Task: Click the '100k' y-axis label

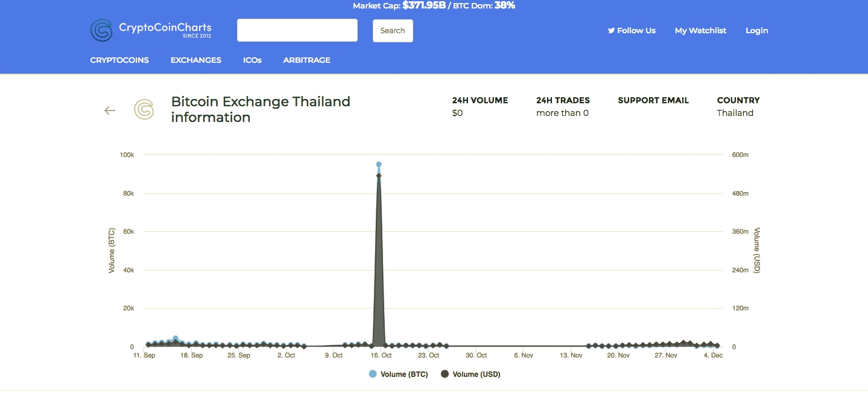Action: [127, 155]
